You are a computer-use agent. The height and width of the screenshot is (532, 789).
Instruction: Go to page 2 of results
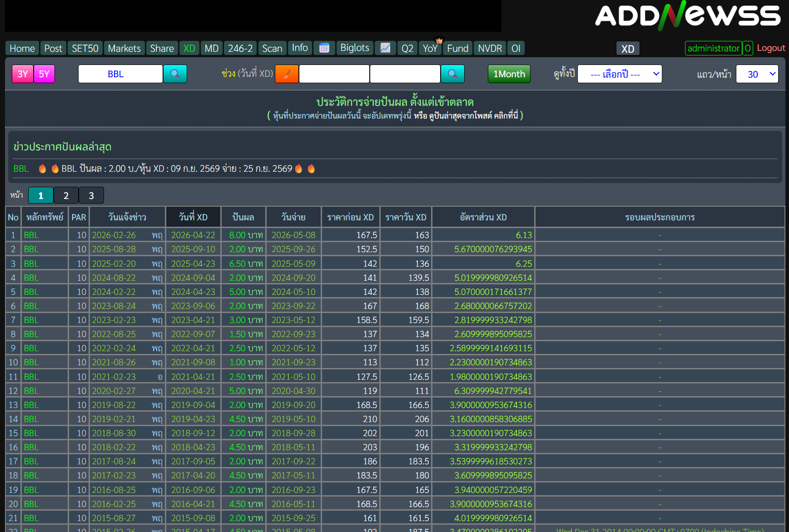click(66, 195)
